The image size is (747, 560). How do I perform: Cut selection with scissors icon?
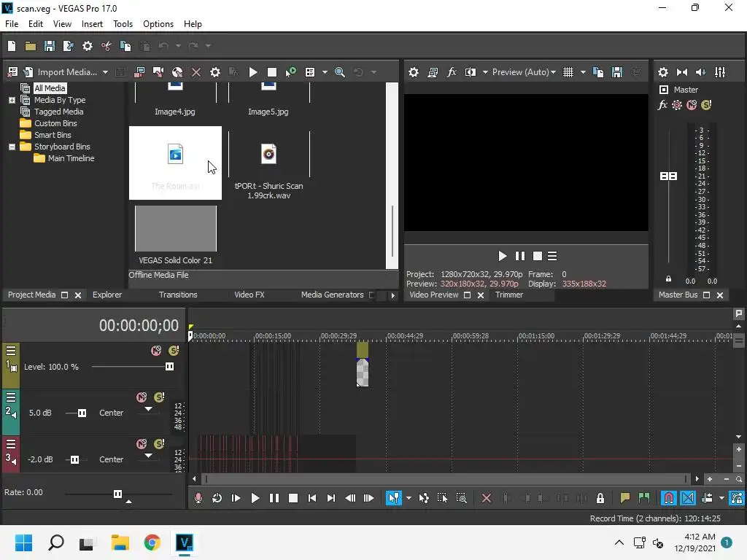pos(107,46)
